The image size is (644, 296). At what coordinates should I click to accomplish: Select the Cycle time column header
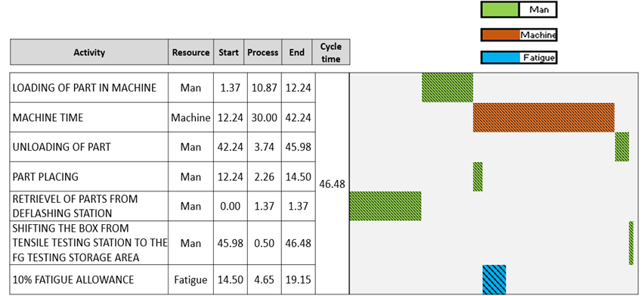330,52
